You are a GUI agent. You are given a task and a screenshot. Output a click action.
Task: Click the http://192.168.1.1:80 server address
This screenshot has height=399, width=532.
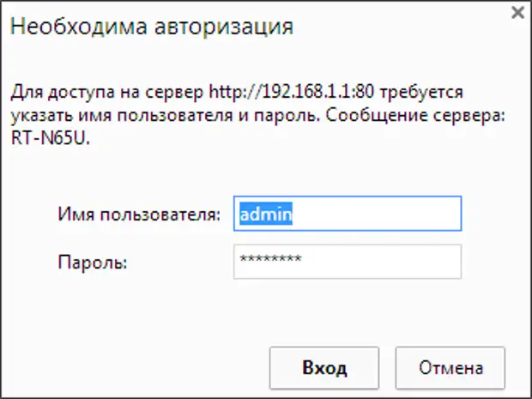point(282,88)
